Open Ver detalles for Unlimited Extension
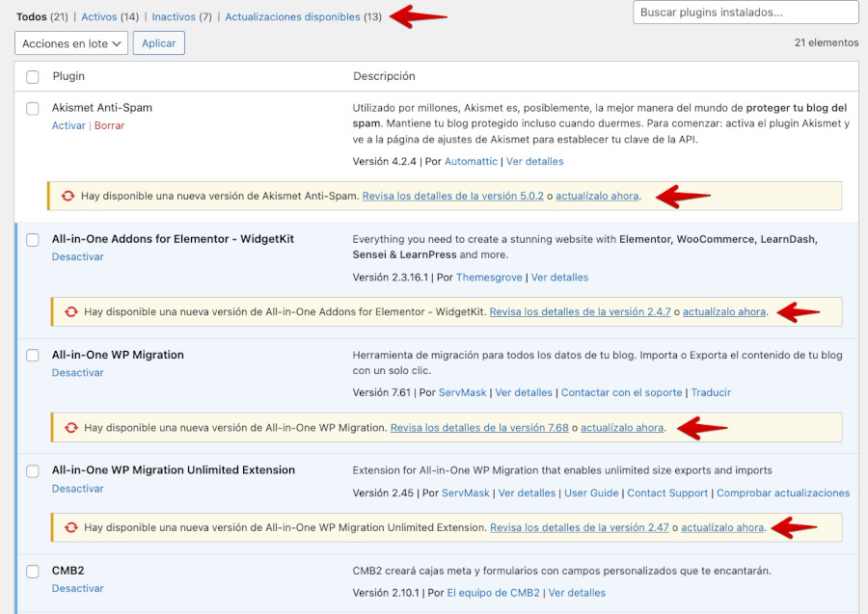 pos(527,494)
